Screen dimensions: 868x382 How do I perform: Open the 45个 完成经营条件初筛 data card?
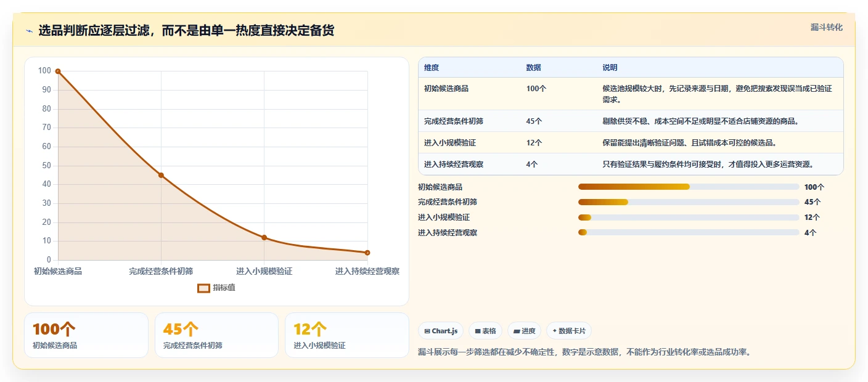pos(217,335)
